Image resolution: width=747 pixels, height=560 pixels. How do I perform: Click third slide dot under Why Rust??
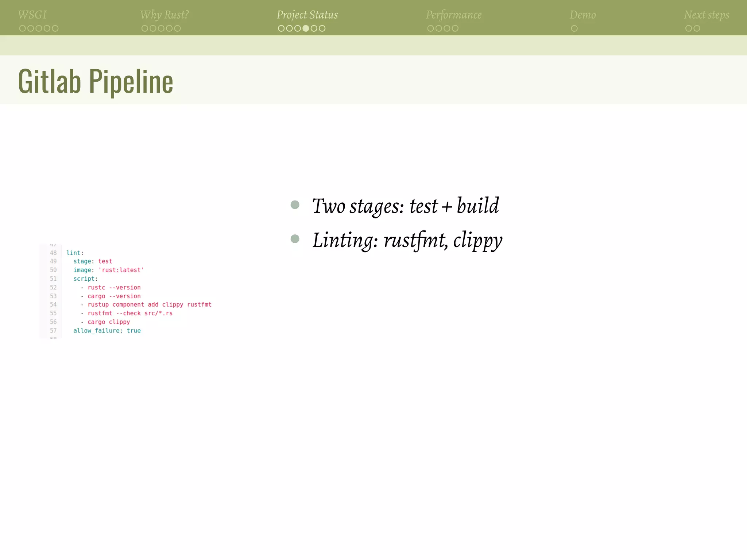(x=161, y=28)
